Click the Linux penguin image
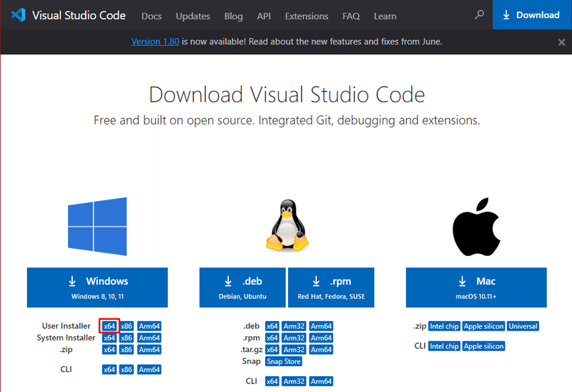This screenshot has height=392, width=572. [287, 225]
